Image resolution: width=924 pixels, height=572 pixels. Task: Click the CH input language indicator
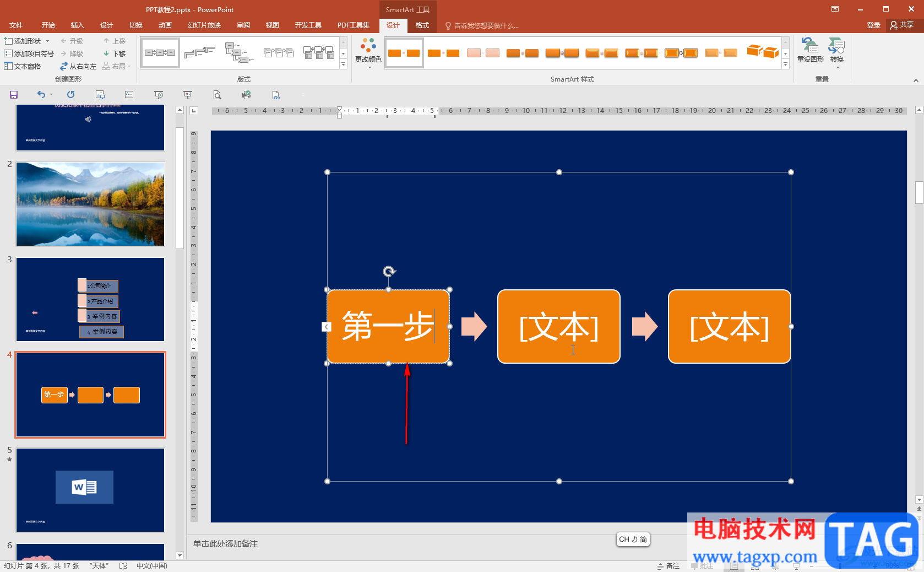click(633, 539)
